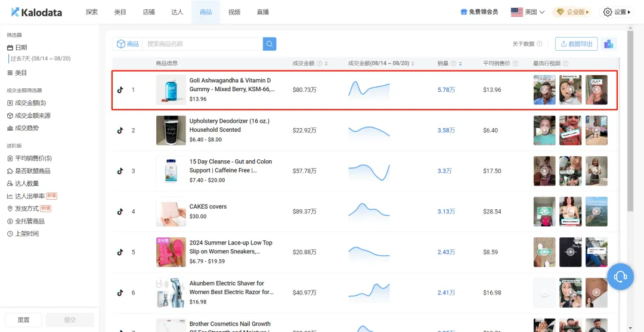Click the calendar icon next to 日期
Screen dimensions: 644x332
tap(10, 48)
